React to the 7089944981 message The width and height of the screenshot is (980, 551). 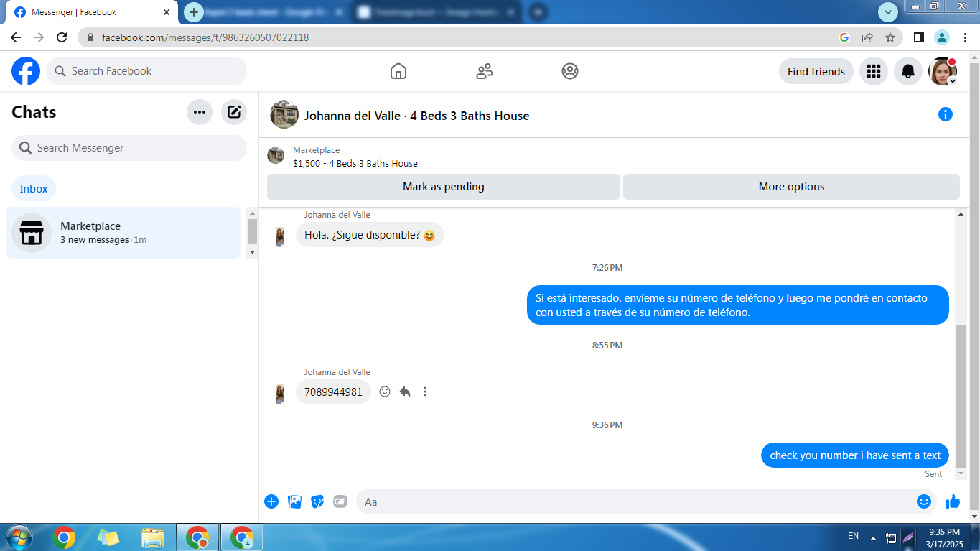click(385, 392)
